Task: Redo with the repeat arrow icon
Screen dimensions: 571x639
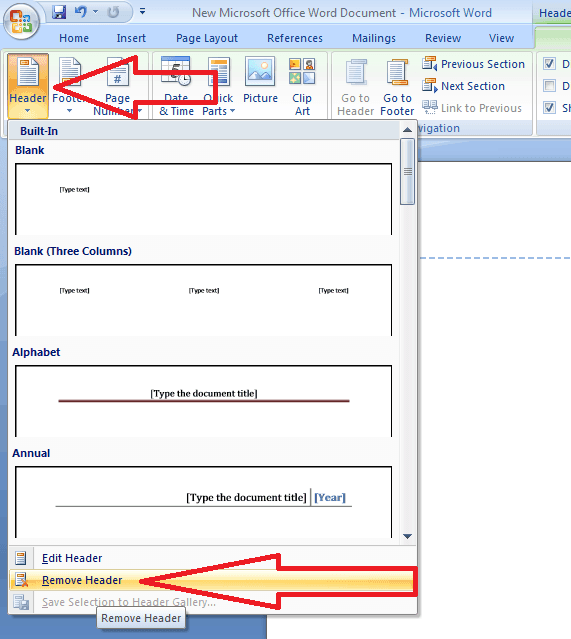Action: pos(113,13)
